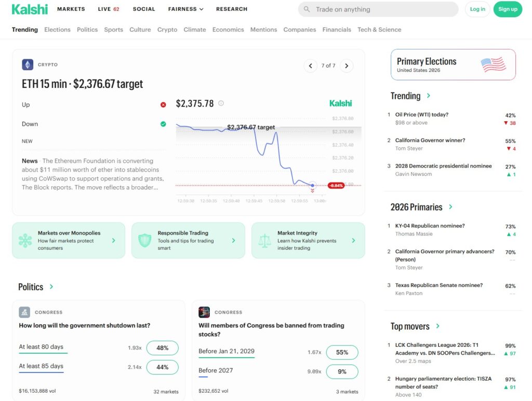Screen dimensions: 532x401
Task: Expand the Trending sidebar chevron
Action: click(429, 96)
